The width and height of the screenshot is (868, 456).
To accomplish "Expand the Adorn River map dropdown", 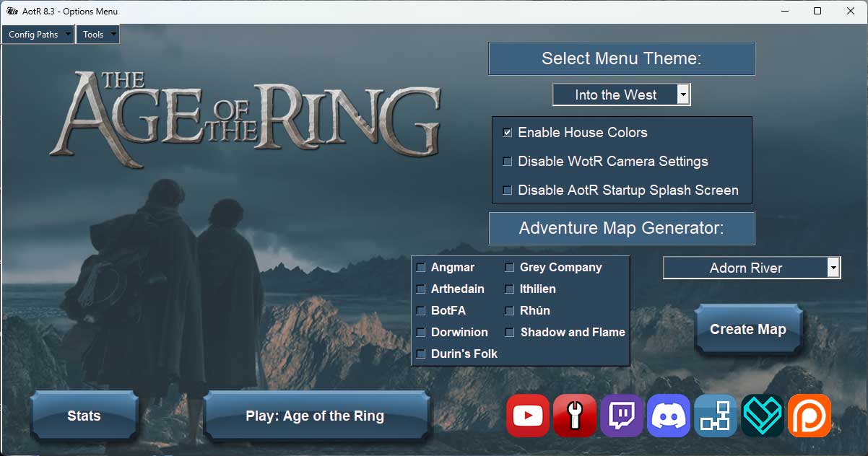I will pyautogui.click(x=752, y=268).
